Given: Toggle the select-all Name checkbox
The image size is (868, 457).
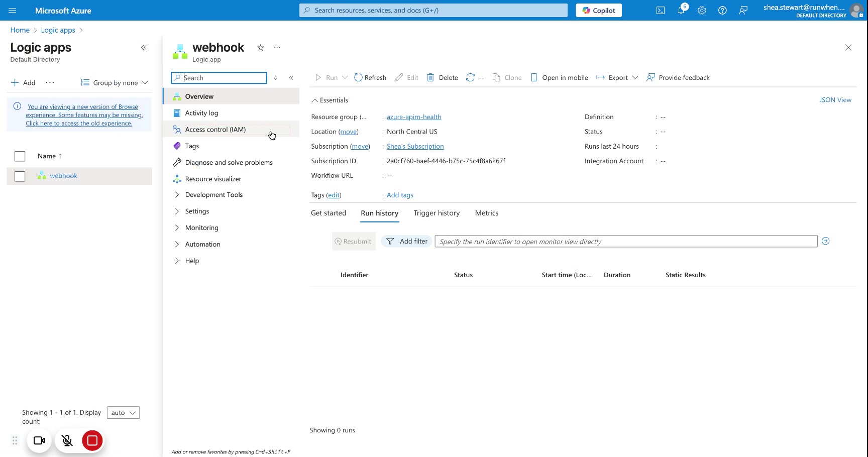Looking at the screenshot, I should tap(20, 156).
